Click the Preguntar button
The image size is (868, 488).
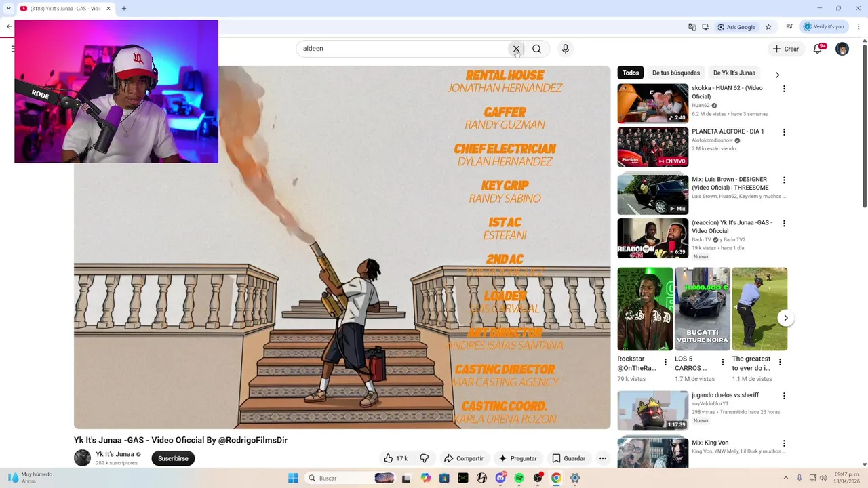(517, 458)
